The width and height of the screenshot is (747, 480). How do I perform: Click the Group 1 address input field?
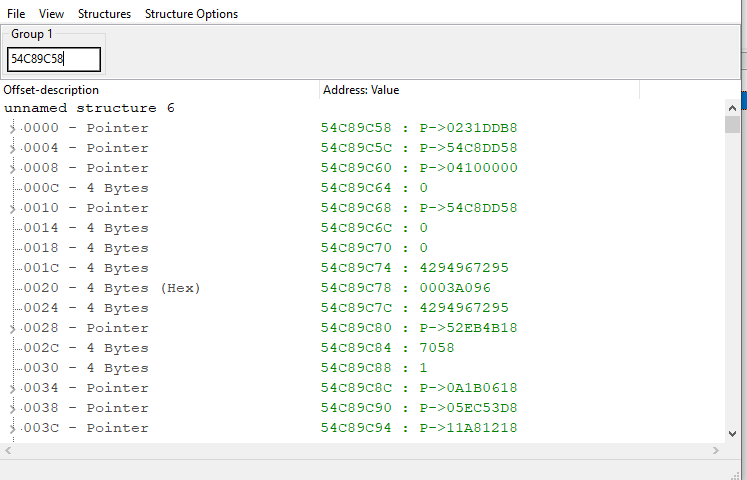54,59
